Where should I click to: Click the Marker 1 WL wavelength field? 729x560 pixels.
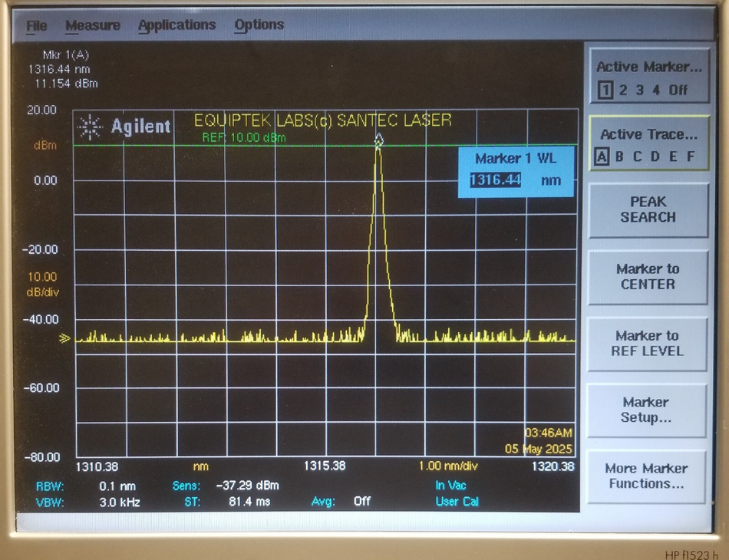pos(495,180)
